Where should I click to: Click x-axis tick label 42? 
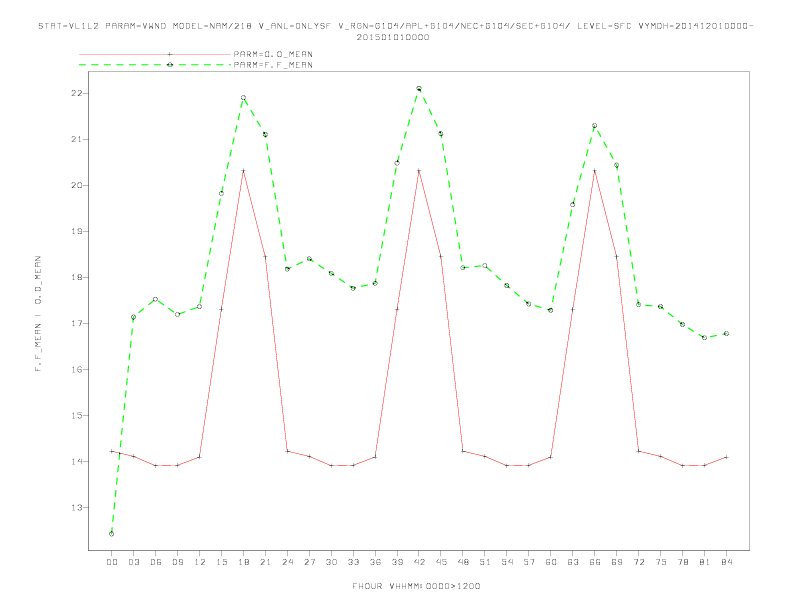pos(419,562)
